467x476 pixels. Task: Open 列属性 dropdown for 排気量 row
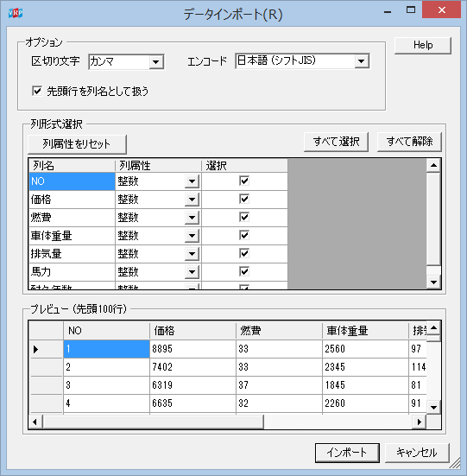(192, 254)
